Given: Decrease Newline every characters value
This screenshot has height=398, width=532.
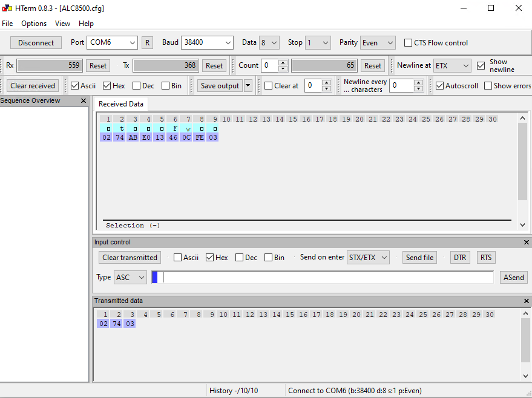Looking at the screenshot, I should pyautogui.click(x=419, y=89).
